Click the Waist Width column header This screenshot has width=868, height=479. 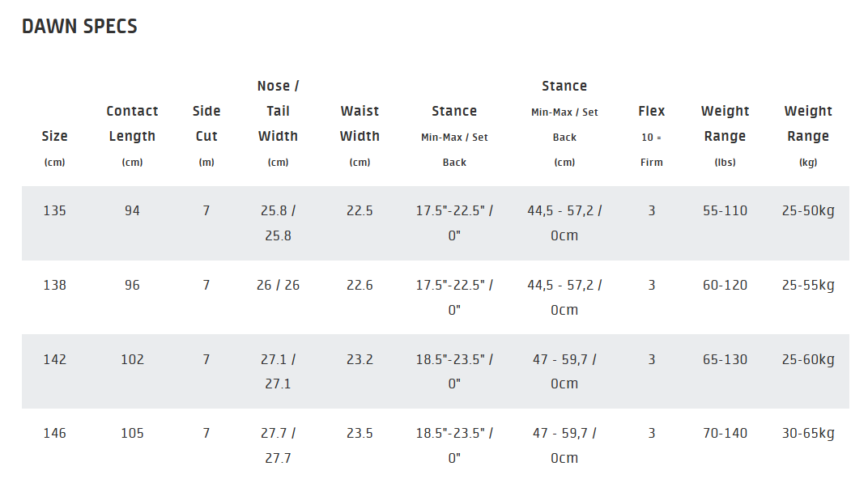[360, 124]
